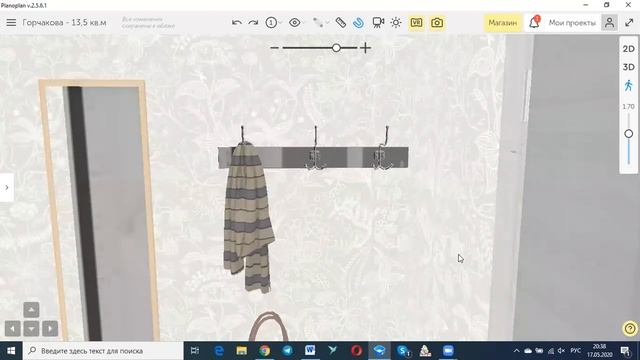
Task: Select the ruler measurement tool
Action: (341, 23)
